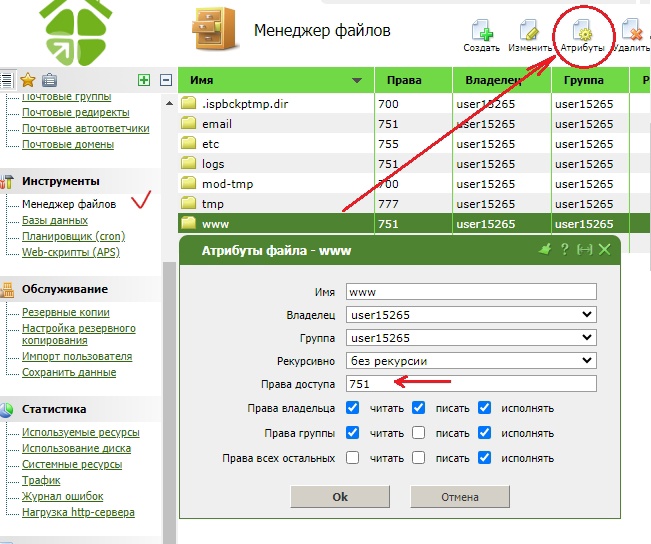Click the briefcase icon in sidebar toolbar

(49, 80)
